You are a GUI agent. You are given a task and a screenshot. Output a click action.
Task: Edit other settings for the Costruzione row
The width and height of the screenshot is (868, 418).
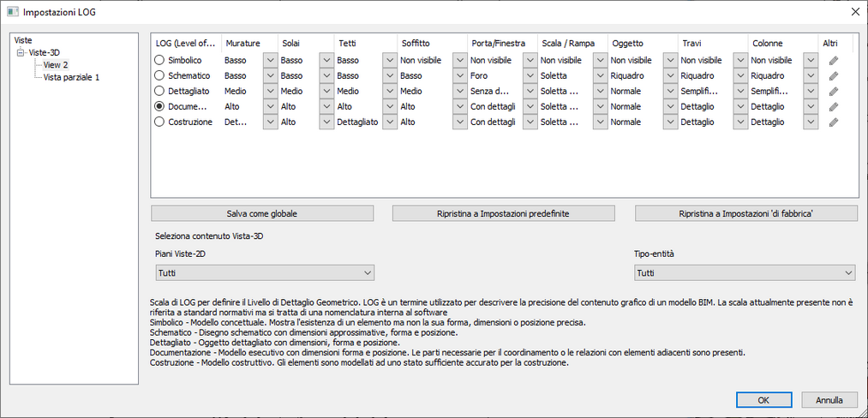click(833, 122)
